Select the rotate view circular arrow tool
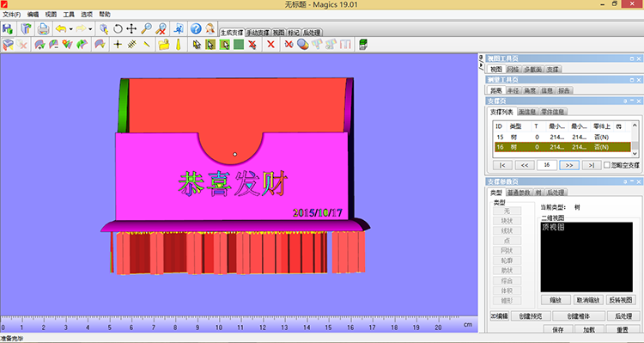This screenshot has width=644, height=343. click(x=118, y=28)
